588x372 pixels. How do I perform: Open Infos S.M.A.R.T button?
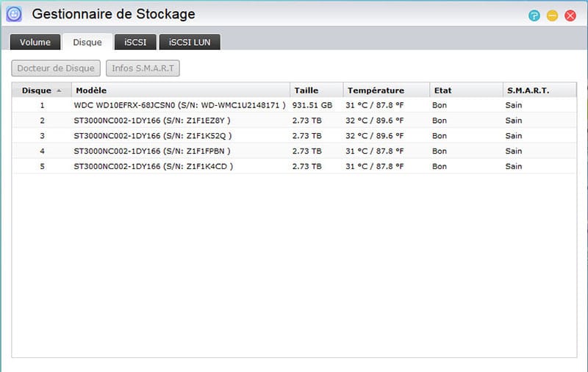pos(143,68)
